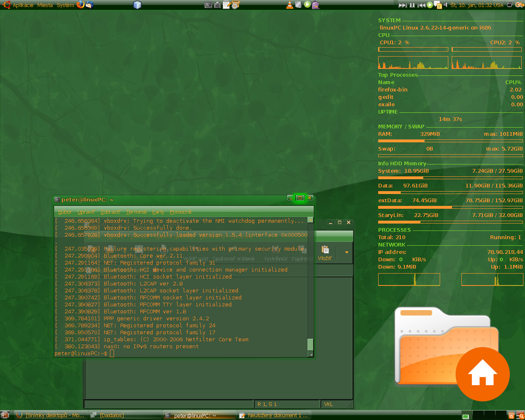Click the IP address 78.98.218.44
The height and width of the screenshot is (420, 525).
(x=505, y=252)
